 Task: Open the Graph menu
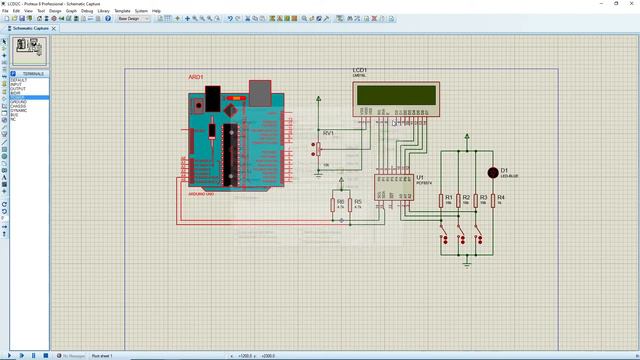(71, 11)
